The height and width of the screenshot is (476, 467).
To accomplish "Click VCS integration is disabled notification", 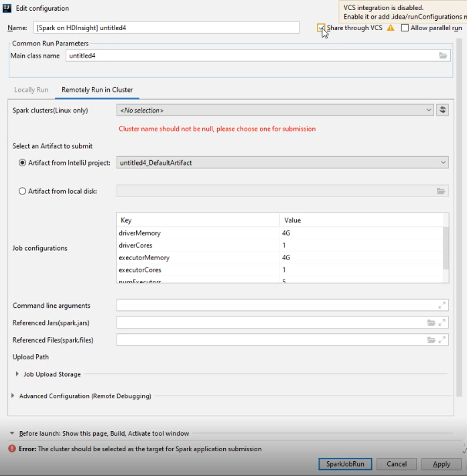I will [403, 11].
